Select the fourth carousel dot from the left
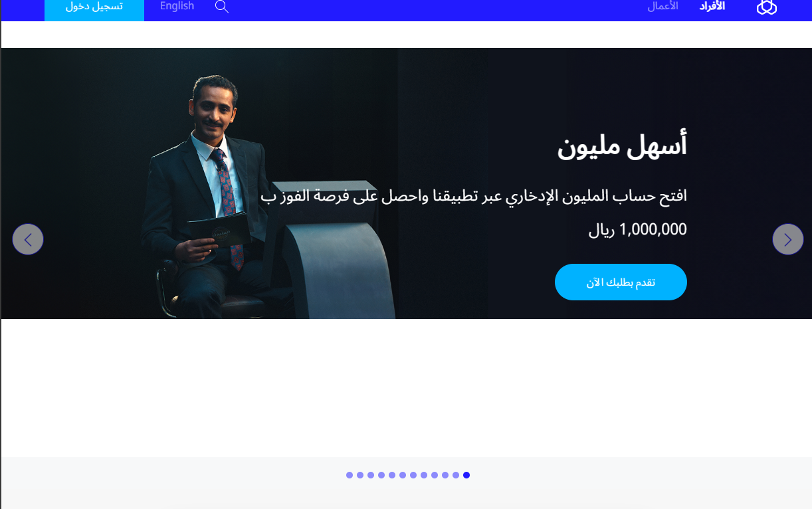This screenshot has height=509, width=812. point(381,475)
